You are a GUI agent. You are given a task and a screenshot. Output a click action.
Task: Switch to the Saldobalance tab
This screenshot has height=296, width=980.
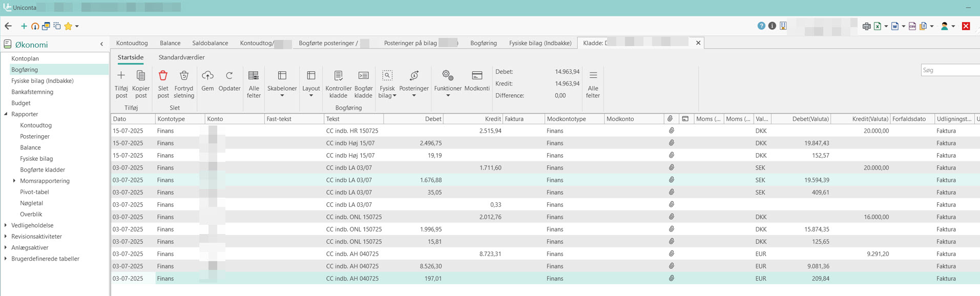coord(210,43)
